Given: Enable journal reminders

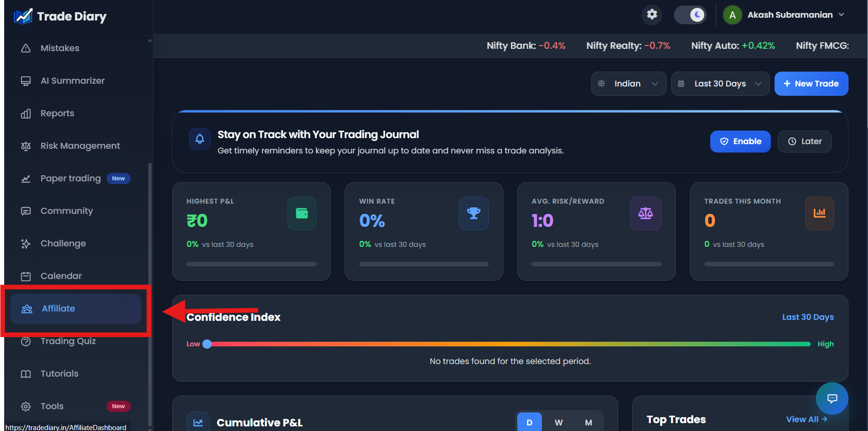Looking at the screenshot, I should 740,141.
